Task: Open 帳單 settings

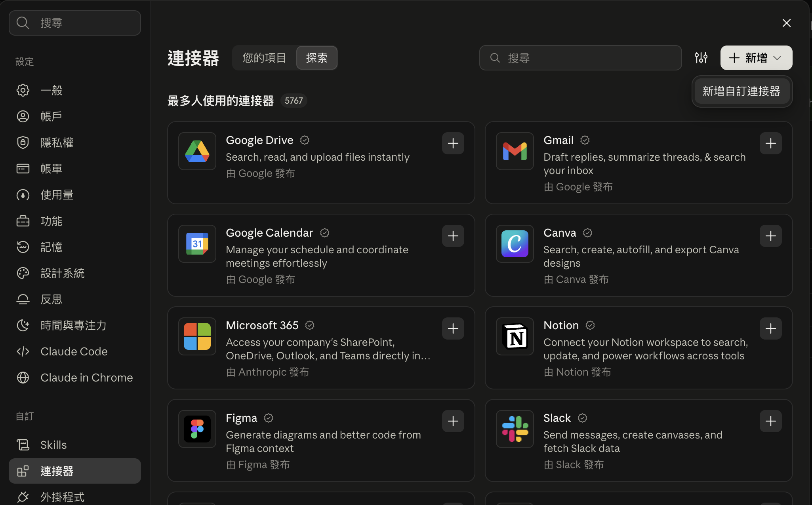Action: (75, 169)
